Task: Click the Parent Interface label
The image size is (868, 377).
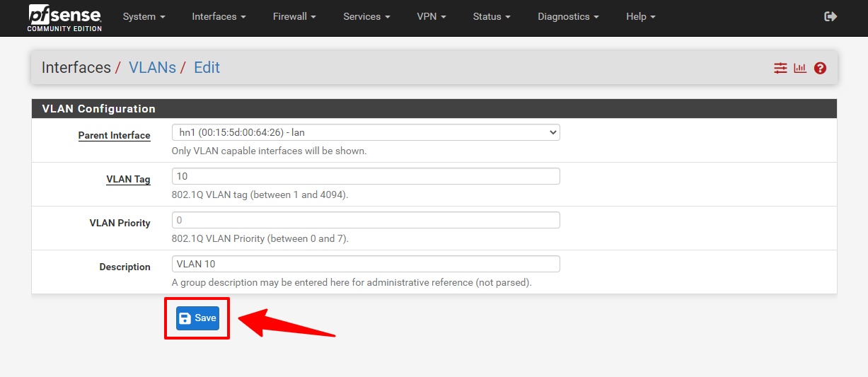Action: [x=114, y=135]
